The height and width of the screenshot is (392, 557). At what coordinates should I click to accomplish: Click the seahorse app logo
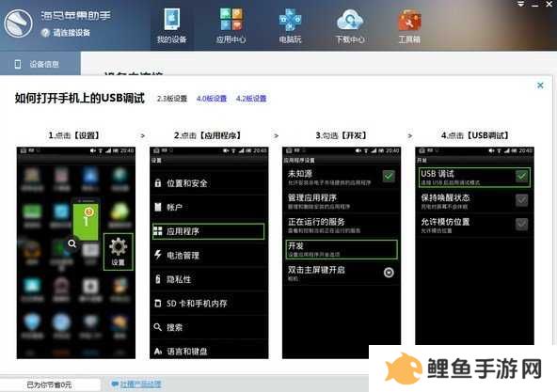18,24
